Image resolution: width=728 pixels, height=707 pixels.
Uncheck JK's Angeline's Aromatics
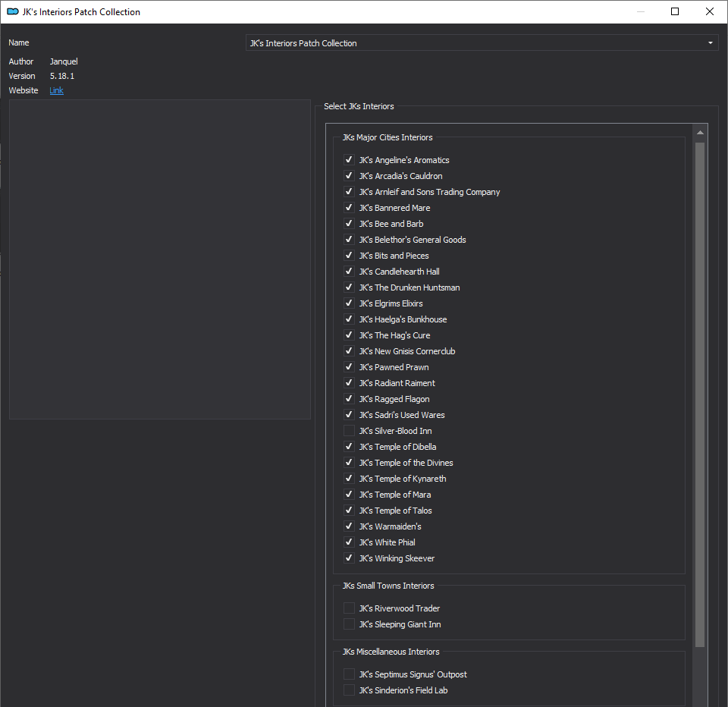pyautogui.click(x=349, y=160)
